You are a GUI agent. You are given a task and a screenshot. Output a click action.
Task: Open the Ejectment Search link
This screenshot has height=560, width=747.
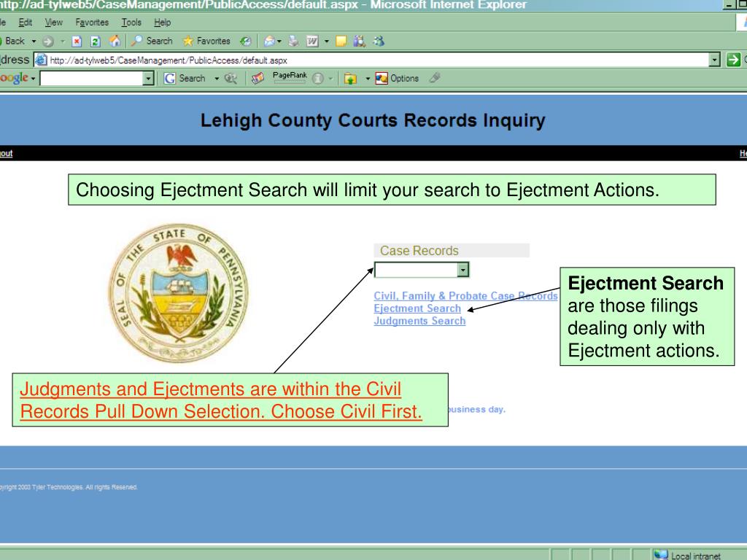pos(417,308)
